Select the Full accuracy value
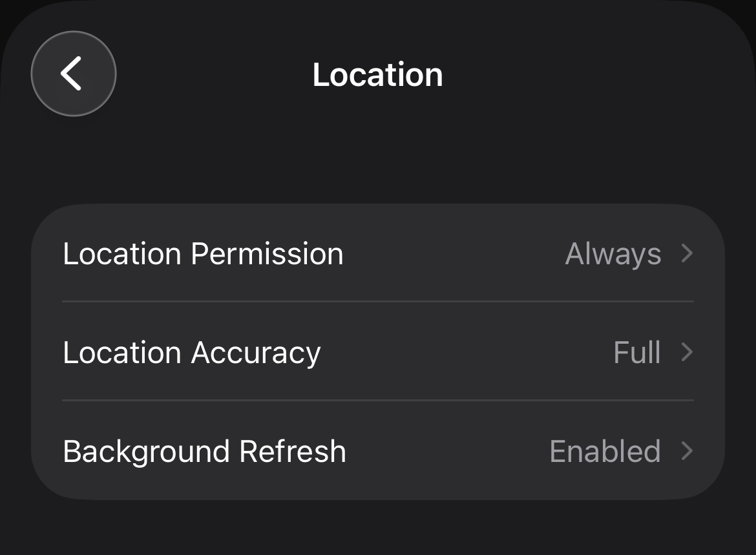The width and height of the screenshot is (756, 555). click(x=637, y=352)
